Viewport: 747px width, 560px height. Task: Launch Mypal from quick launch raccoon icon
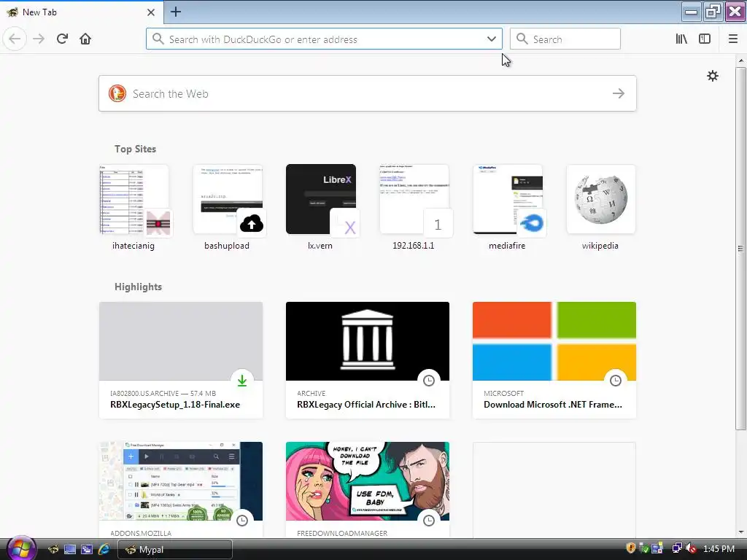coord(53,550)
